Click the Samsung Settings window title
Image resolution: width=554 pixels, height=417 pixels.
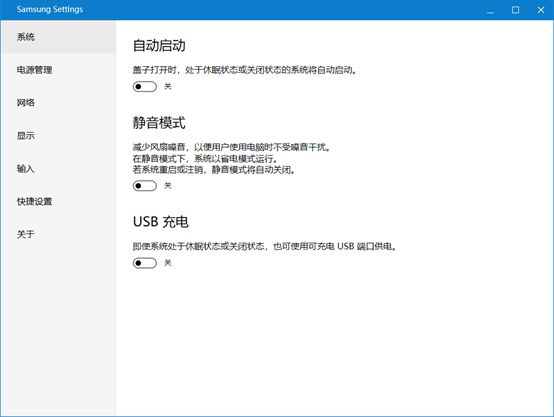(50, 9)
